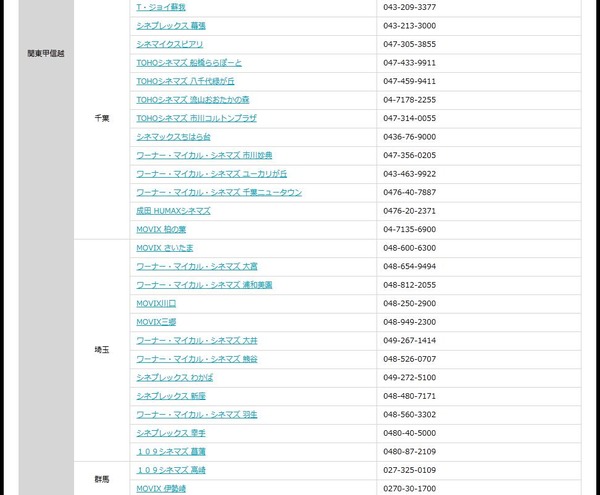Open ワーナー・マイカル・シネマズ 浦和美園 link

(x=204, y=285)
